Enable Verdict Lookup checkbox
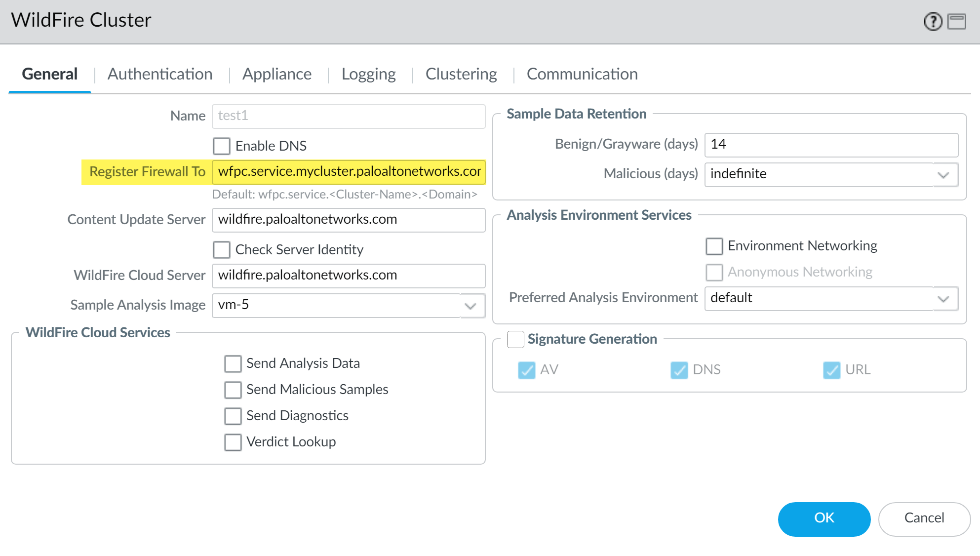Screen dimensions: 980x556 tap(233, 442)
